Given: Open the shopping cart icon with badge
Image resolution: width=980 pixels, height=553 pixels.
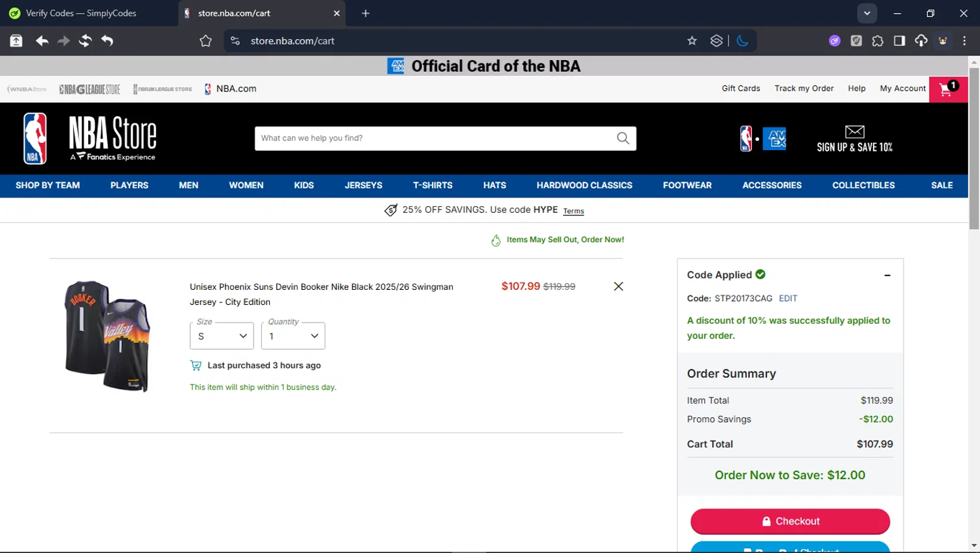Looking at the screenshot, I should click(948, 89).
